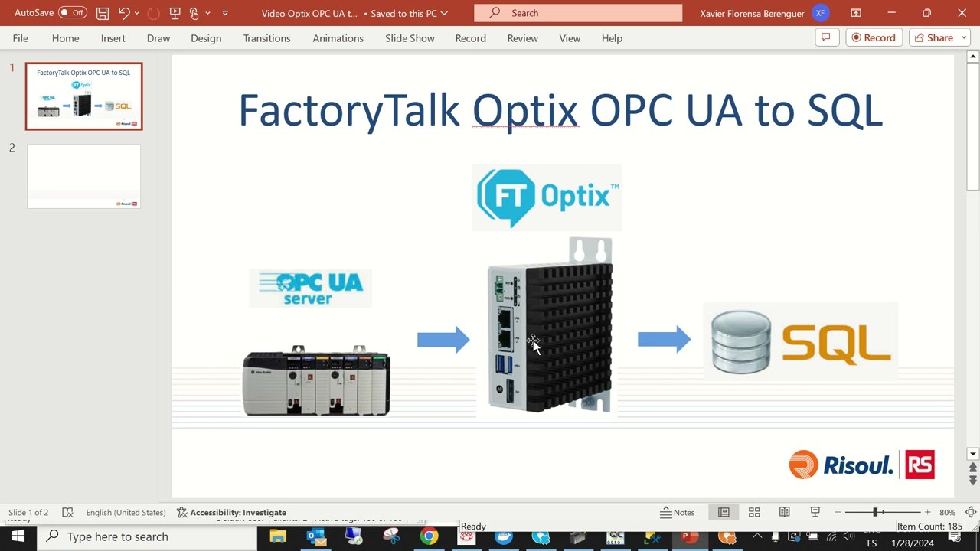980x551 pixels.
Task: Go to previous slide double-arrow button
Action: tap(973, 468)
